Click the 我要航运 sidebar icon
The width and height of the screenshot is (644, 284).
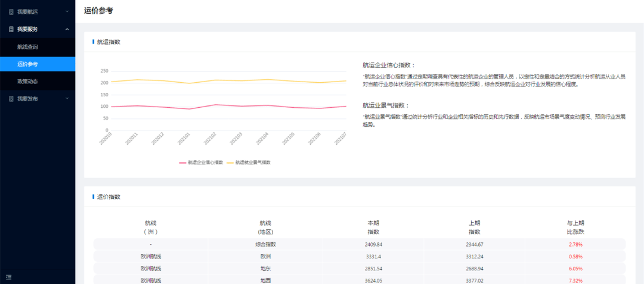pos(11,12)
